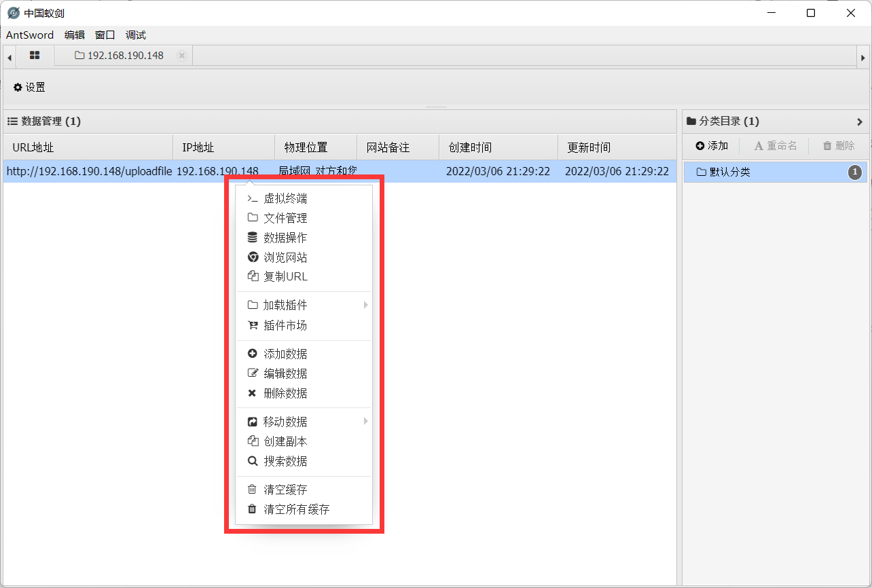The image size is (872, 588).
Task: Collapse the 分类目录 panel with the chevron
Action: [860, 122]
